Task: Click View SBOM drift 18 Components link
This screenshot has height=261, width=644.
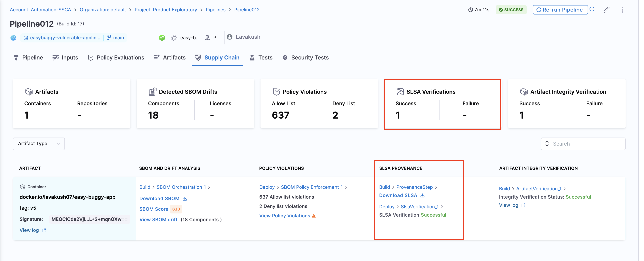Action: [x=158, y=220]
